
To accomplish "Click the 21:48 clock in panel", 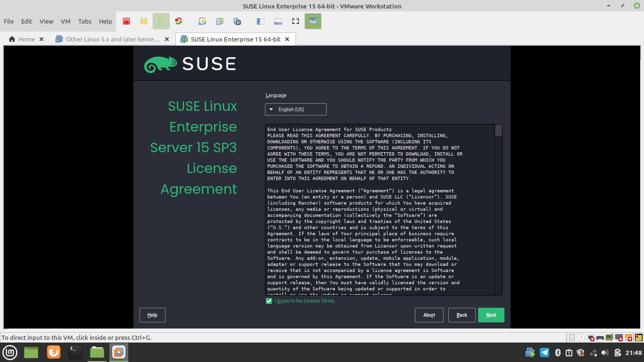I will [634, 353].
